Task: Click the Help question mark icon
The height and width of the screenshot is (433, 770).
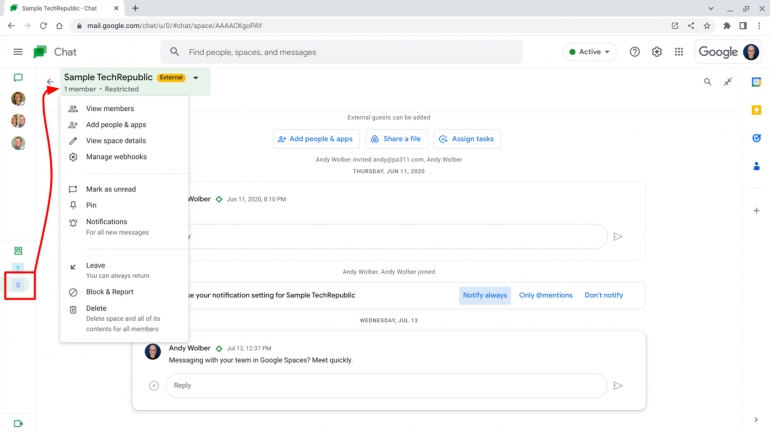Action: coord(635,52)
